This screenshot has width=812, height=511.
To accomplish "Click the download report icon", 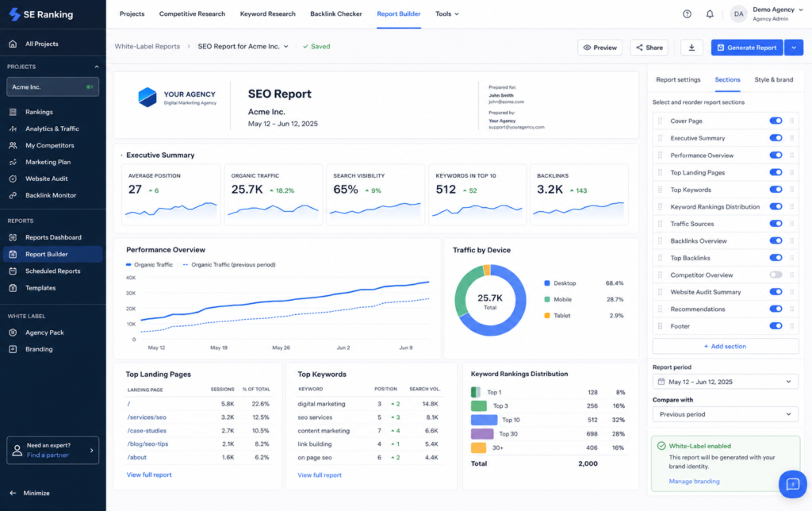I will coord(691,47).
